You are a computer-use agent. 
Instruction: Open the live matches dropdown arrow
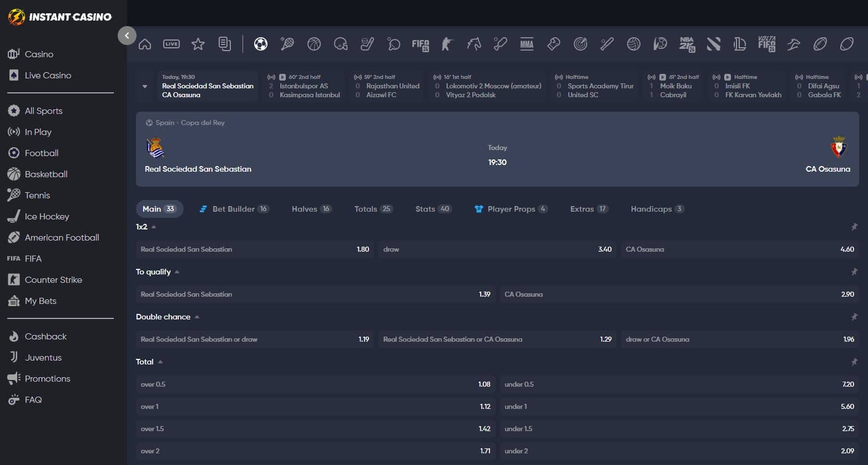[145, 86]
